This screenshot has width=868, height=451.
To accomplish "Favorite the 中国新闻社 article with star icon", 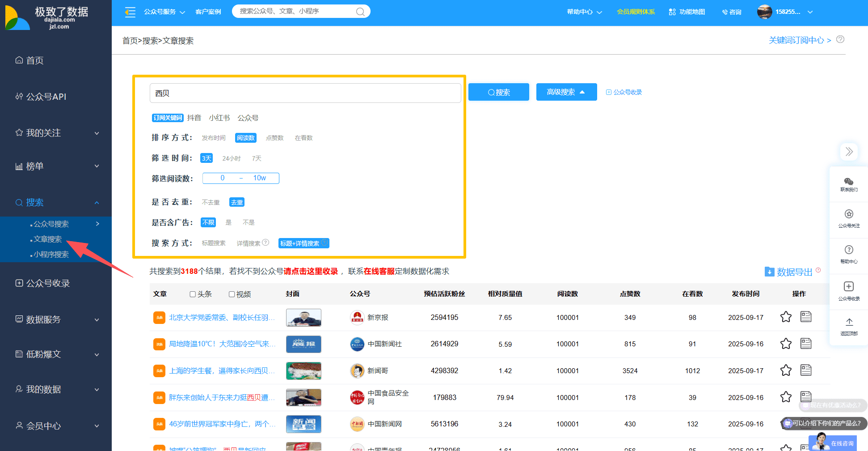I will (786, 344).
